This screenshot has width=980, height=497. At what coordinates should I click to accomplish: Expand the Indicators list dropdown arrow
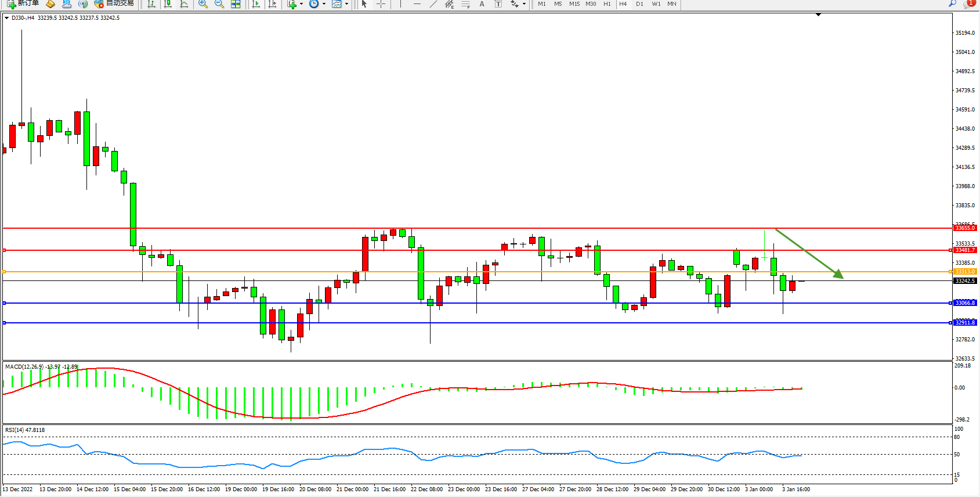(x=301, y=4)
